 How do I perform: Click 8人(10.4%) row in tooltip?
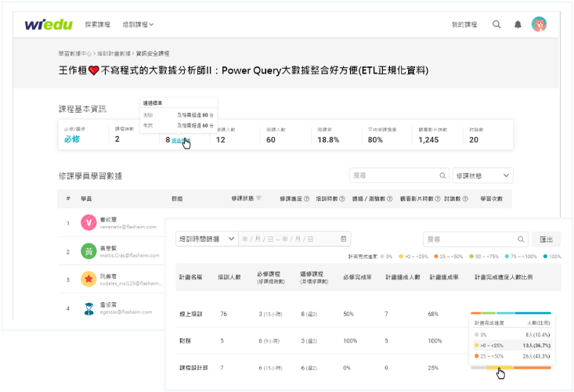512,335
